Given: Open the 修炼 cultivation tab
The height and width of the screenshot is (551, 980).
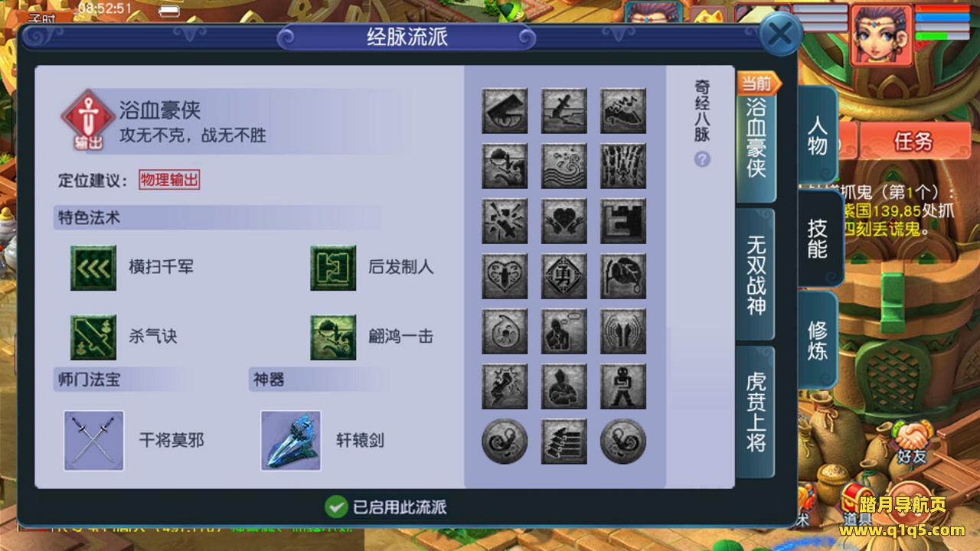Looking at the screenshot, I should coord(818,340).
